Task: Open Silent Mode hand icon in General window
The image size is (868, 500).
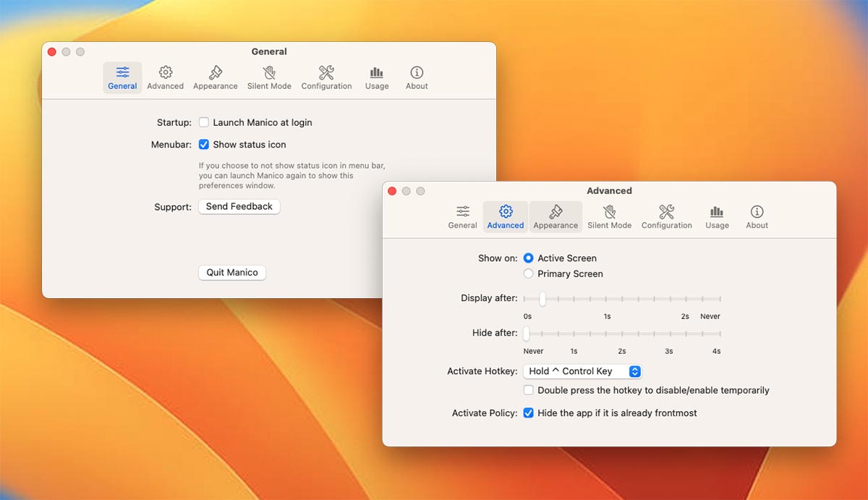Action: click(269, 73)
